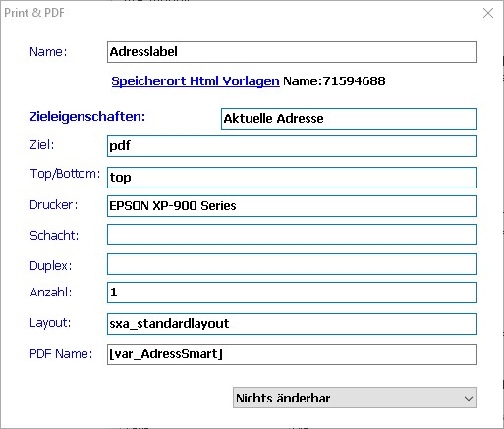
Task: Click the empty Schacht field
Action: (x=292, y=235)
